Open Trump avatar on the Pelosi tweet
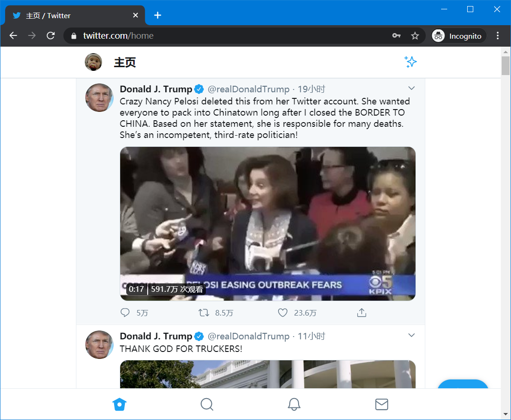Image resolution: width=511 pixels, height=420 pixels. pos(99,97)
